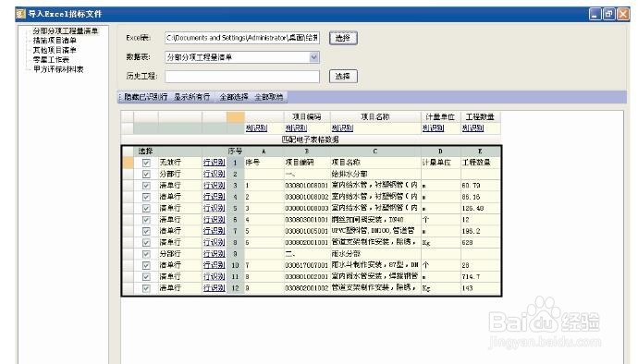
Task: Click 列识别 link under the blank header column
Action: [256, 127]
